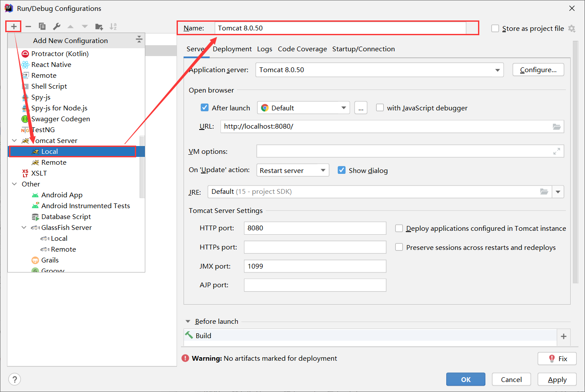This screenshot has height=392, width=585.
Task: Click the wrench edit templates icon
Action: pos(57,27)
